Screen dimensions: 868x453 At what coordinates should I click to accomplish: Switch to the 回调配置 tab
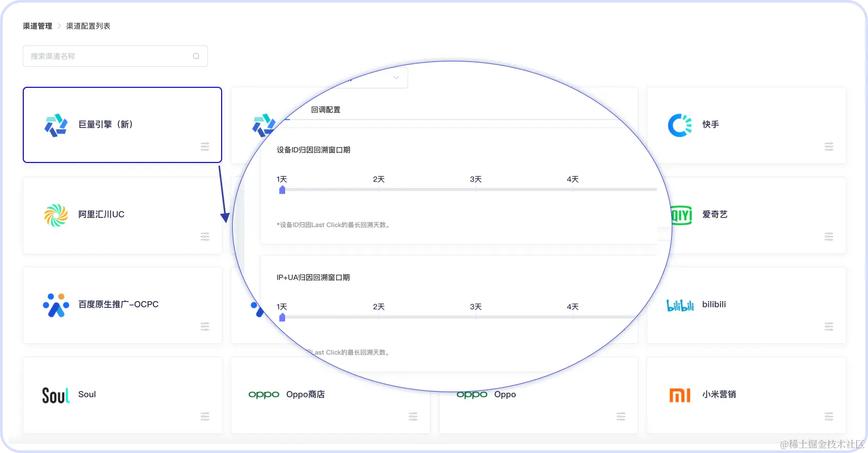click(326, 110)
